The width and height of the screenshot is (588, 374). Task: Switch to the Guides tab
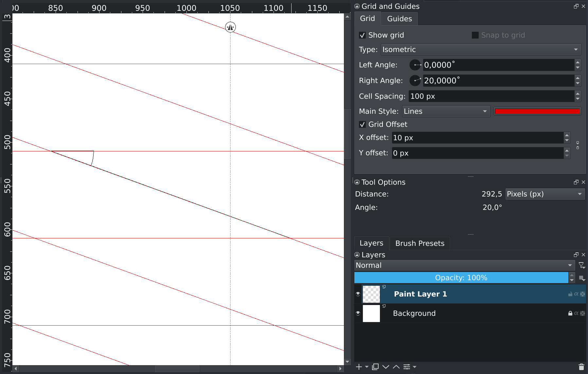tap(400, 19)
